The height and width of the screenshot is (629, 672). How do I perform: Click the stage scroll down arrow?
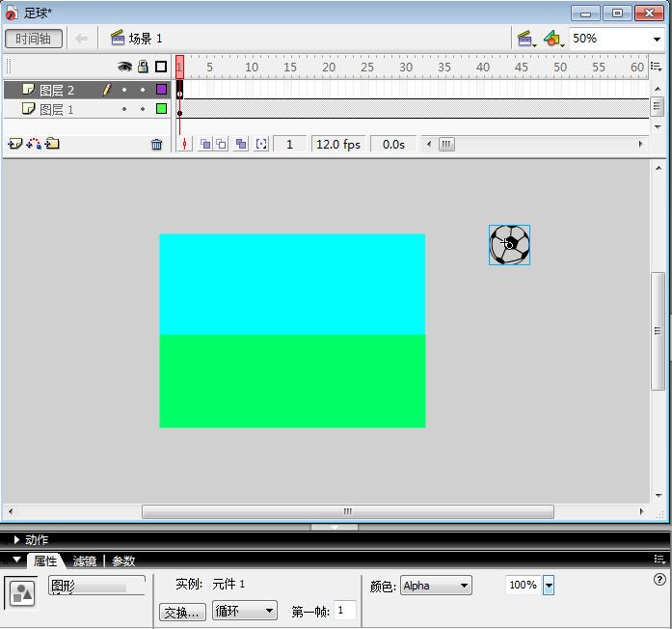[x=659, y=496]
